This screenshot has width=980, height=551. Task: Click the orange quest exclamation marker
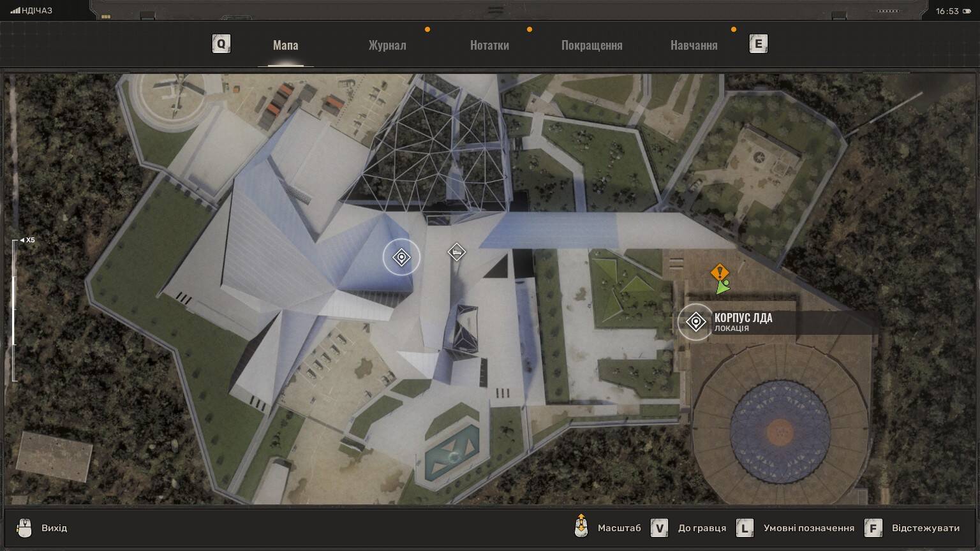point(720,272)
